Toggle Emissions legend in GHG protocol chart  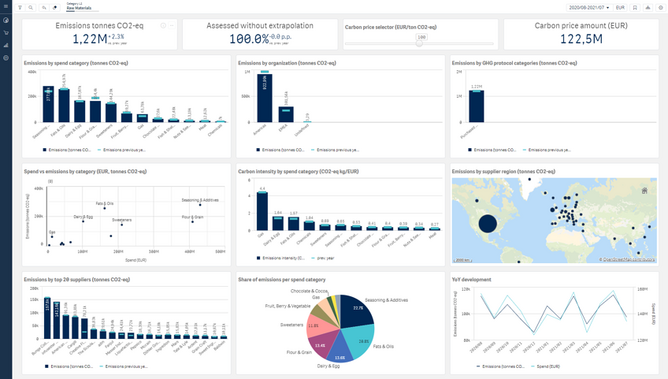tap(492, 150)
